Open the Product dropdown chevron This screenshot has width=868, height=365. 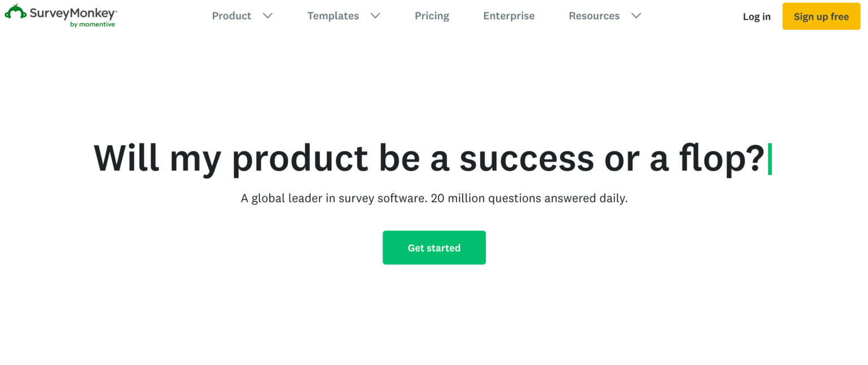(x=268, y=16)
